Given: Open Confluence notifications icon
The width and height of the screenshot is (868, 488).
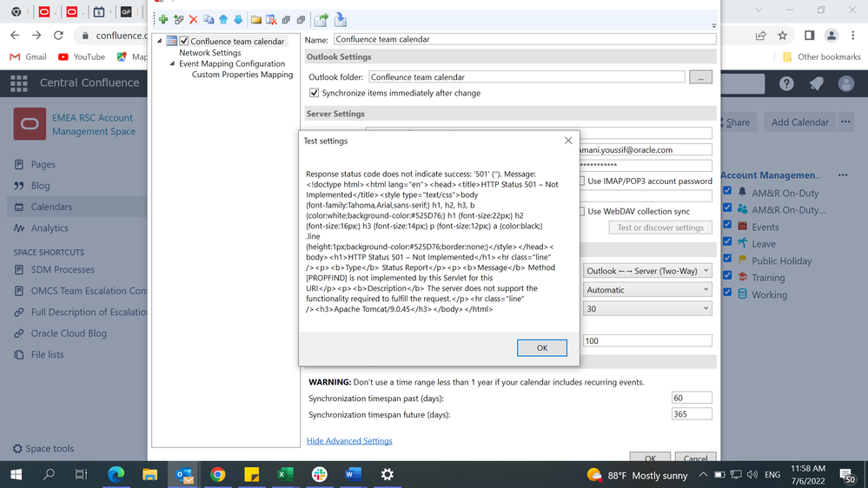Looking at the screenshot, I should coord(816,83).
